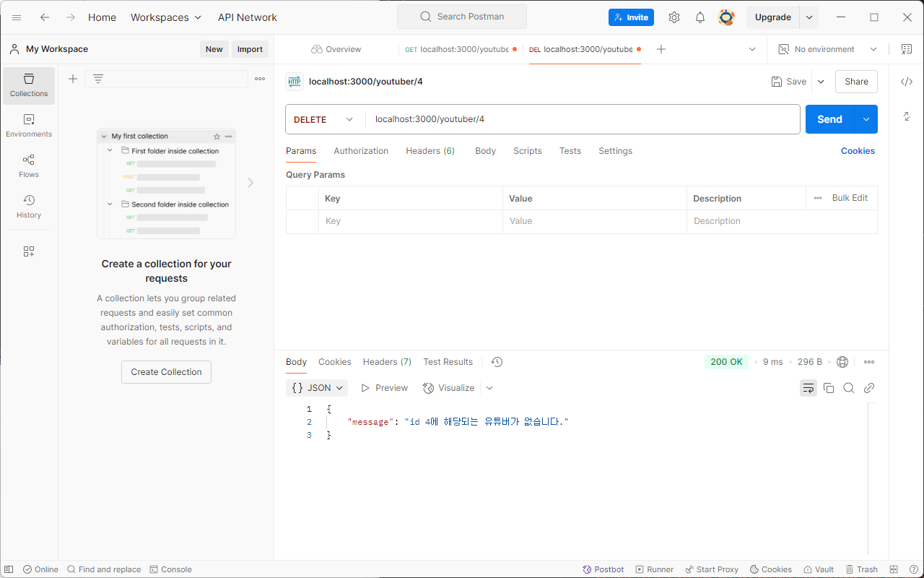Open the code snippet icon in the right sidebar
The width and height of the screenshot is (924, 578).
[x=907, y=82]
